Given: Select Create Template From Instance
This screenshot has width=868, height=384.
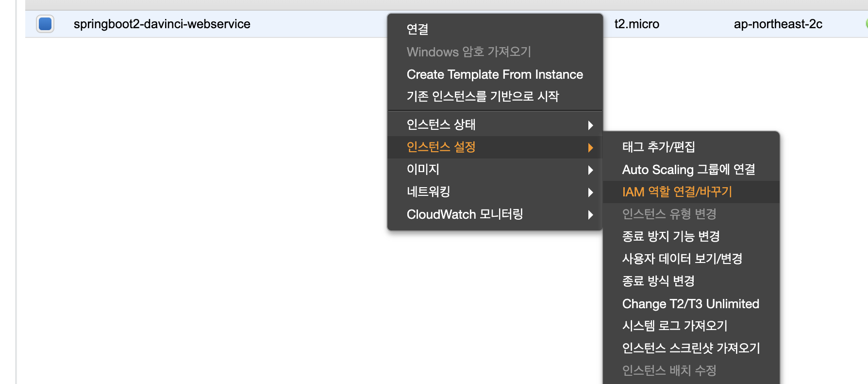Looking at the screenshot, I should coord(495,74).
